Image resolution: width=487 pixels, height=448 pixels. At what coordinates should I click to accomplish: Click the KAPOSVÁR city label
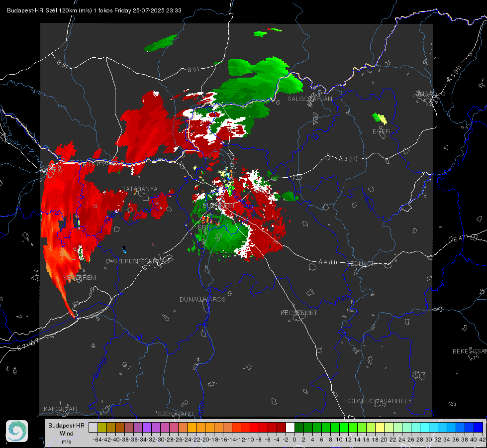coord(60,409)
